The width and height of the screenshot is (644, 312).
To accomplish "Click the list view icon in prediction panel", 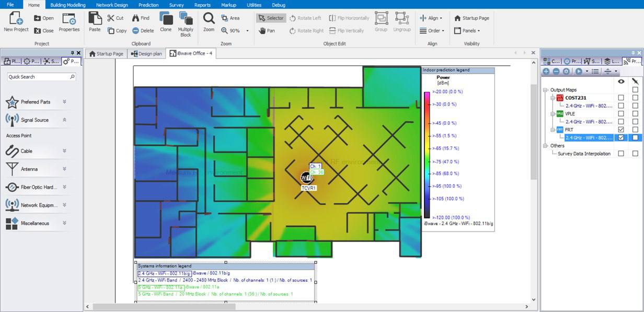I will 595,72.
